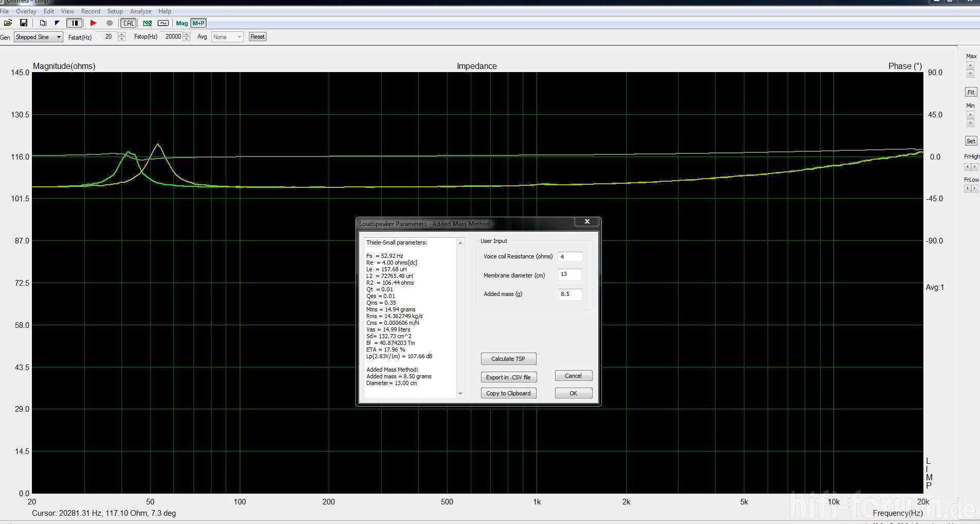The image size is (980, 524).
Task: Click the Fstart frequency field
Action: (107, 37)
